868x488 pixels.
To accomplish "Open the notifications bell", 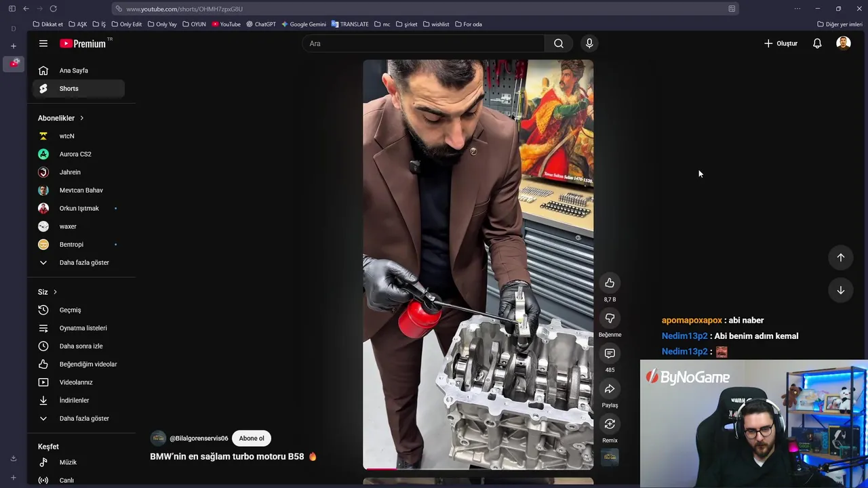I will 817,43.
